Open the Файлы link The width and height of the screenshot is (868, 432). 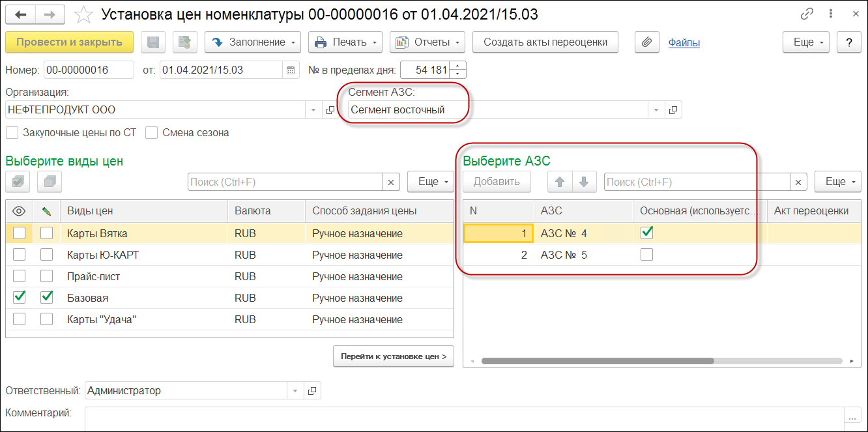pos(684,43)
